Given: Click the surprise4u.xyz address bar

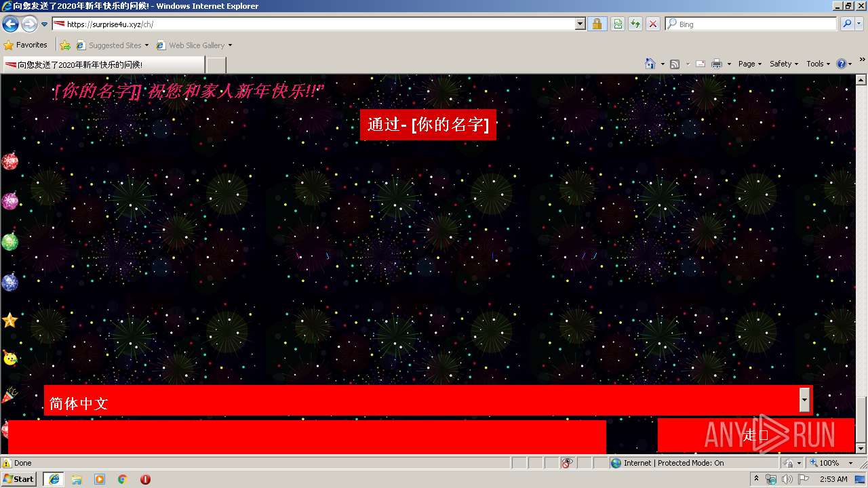Looking at the screenshot, I should [313, 24].
